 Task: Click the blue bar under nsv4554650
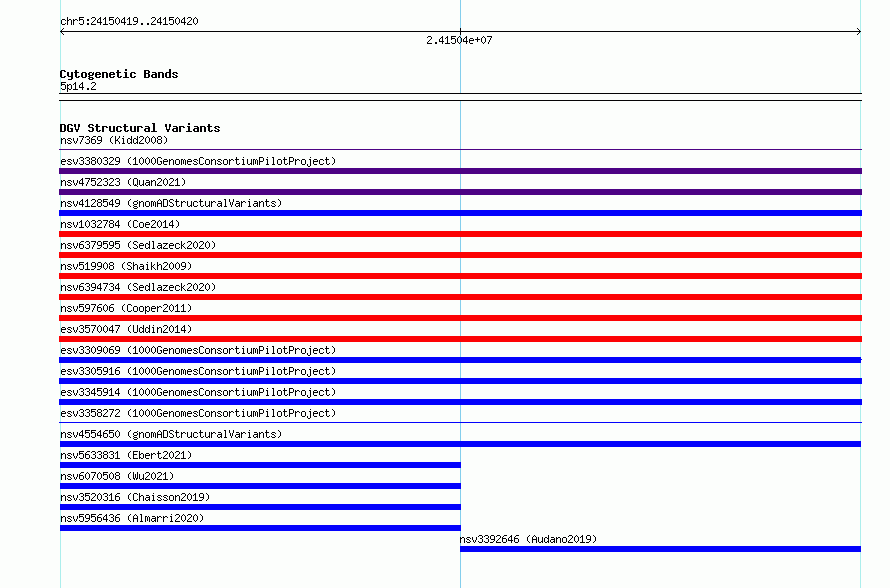pyautogui.click(x=460, y=444)
